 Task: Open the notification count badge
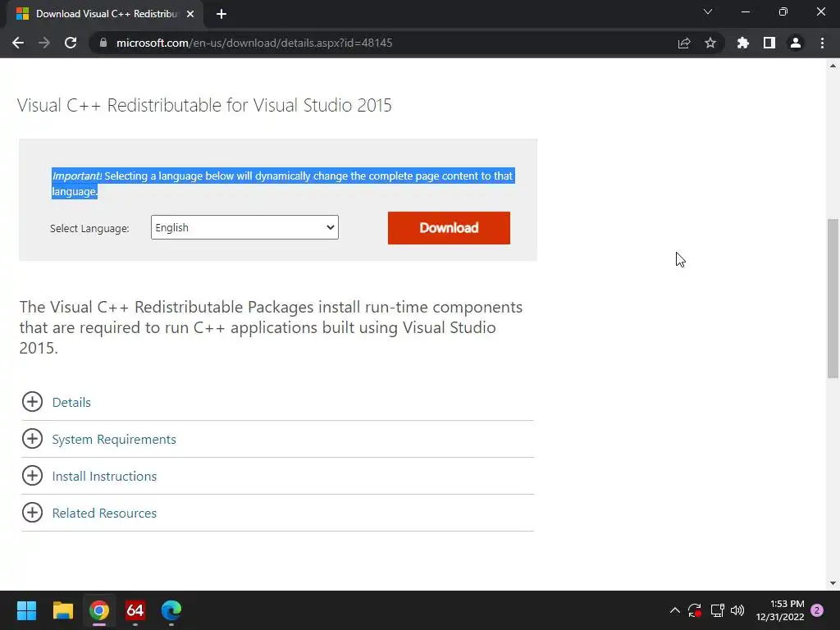817,610
